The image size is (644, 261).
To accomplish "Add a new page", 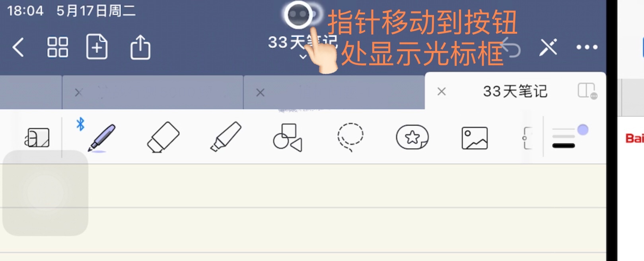I will 97,46.
